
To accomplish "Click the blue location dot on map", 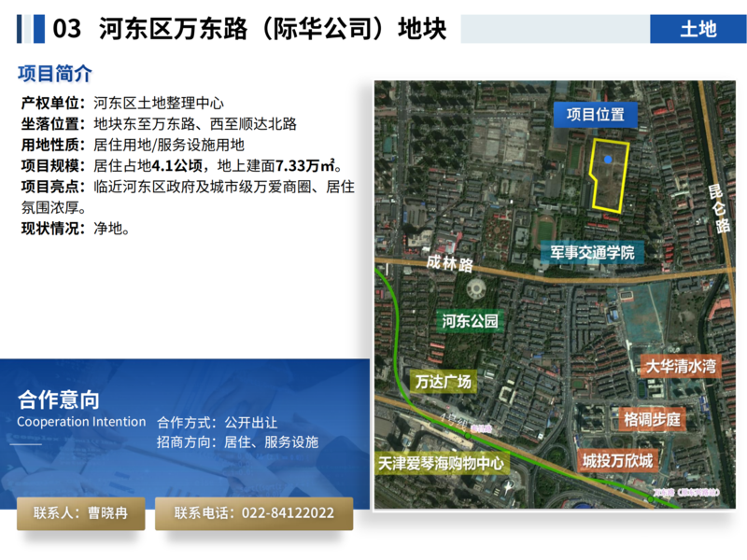I will (608, 160).
